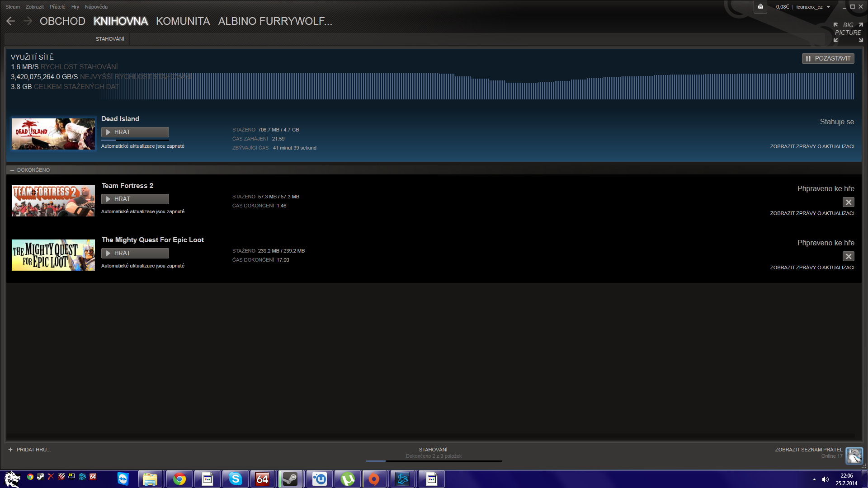View update news for Team Fortress 2
The height and width of the screenshot is (488, 868).
tap(812, 213)
